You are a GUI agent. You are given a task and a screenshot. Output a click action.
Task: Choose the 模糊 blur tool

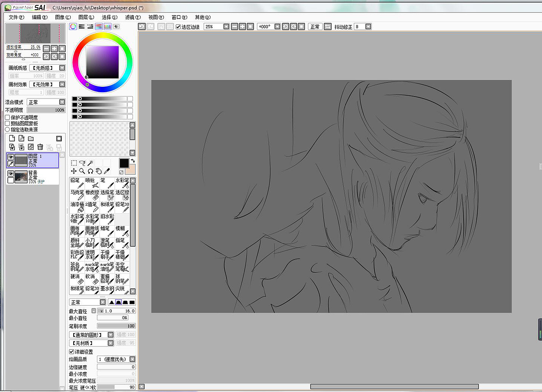coord(122,231)
